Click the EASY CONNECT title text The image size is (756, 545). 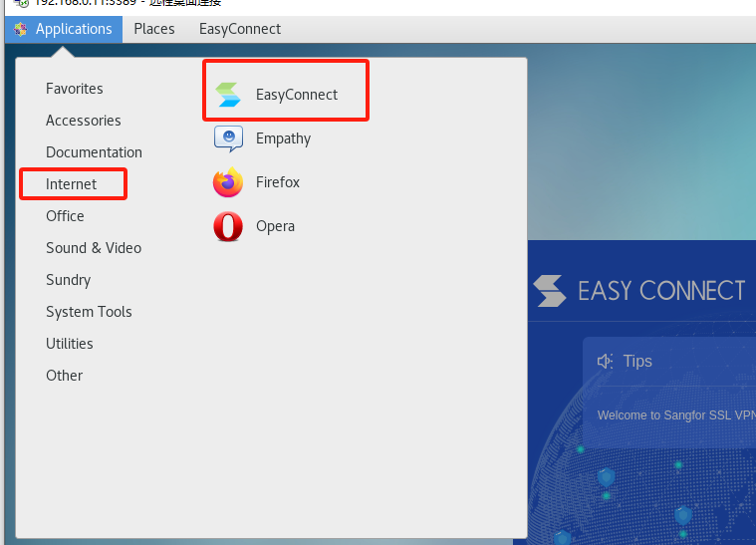tap(661, 291)
